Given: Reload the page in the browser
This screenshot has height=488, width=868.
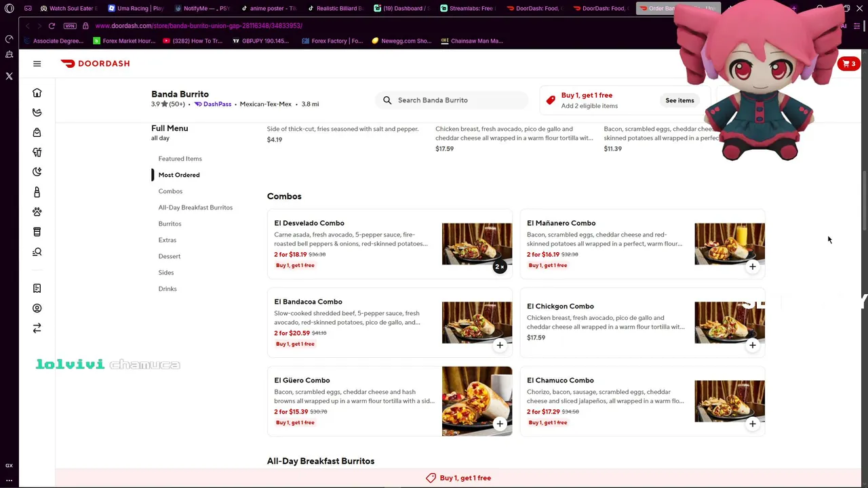Looking at the screenshot, I should [52, 26].
